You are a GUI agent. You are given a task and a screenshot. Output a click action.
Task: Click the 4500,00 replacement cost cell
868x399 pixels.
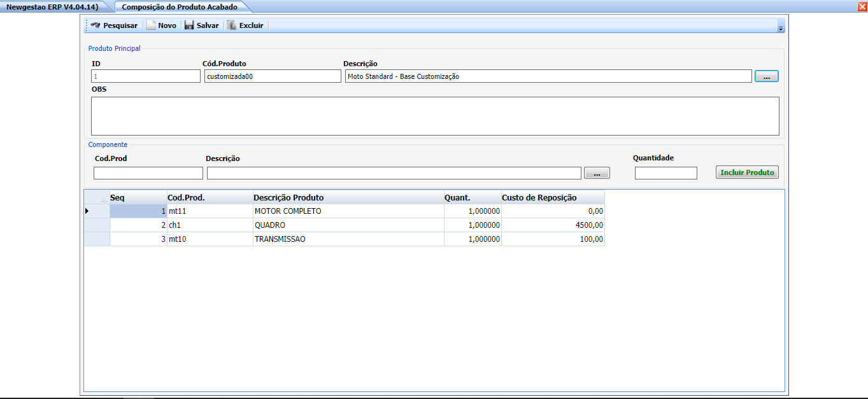[553, 225]
